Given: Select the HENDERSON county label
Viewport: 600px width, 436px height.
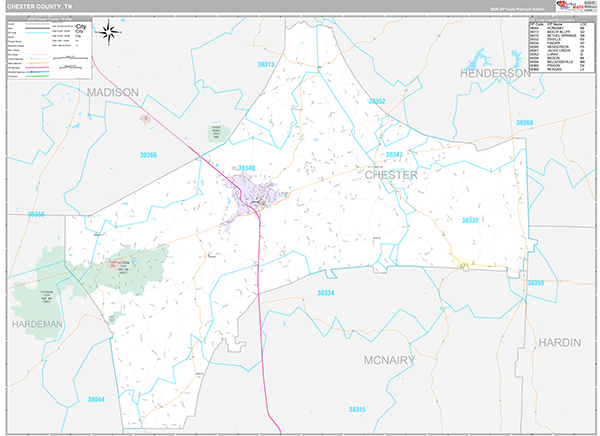Looking at the screenshot, I should pyautogui.click(x=495, y=74).
